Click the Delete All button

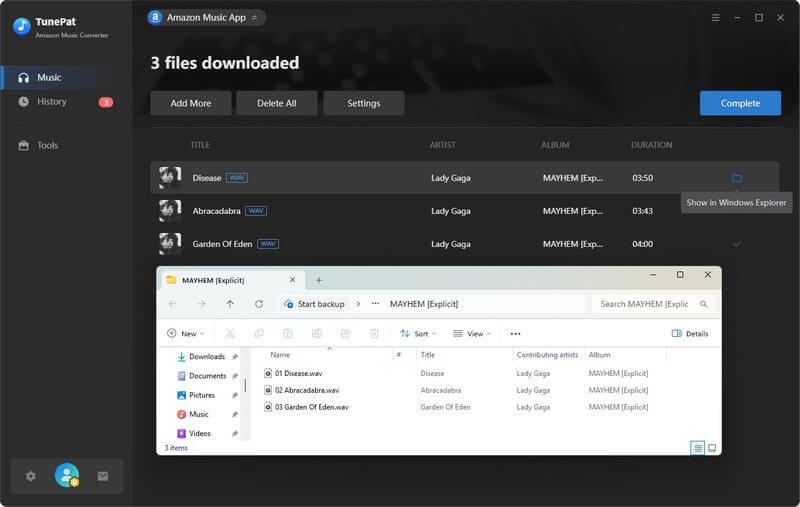(x=276, y=103)
